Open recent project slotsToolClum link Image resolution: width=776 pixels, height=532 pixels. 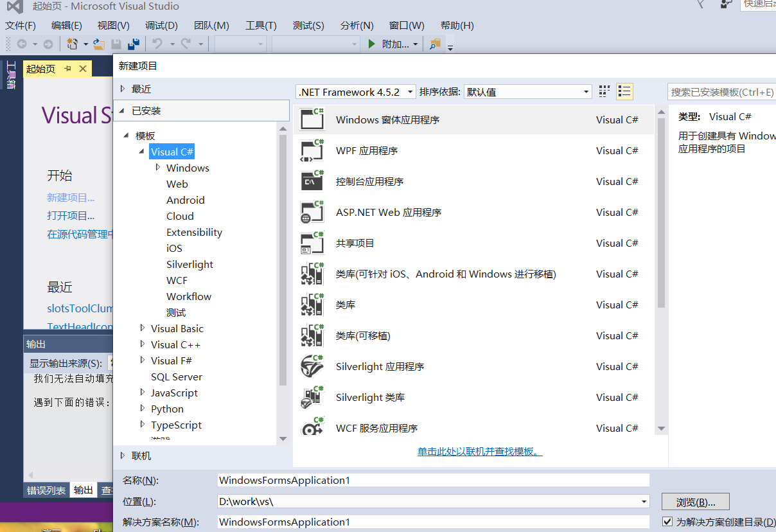pos(80,308)
